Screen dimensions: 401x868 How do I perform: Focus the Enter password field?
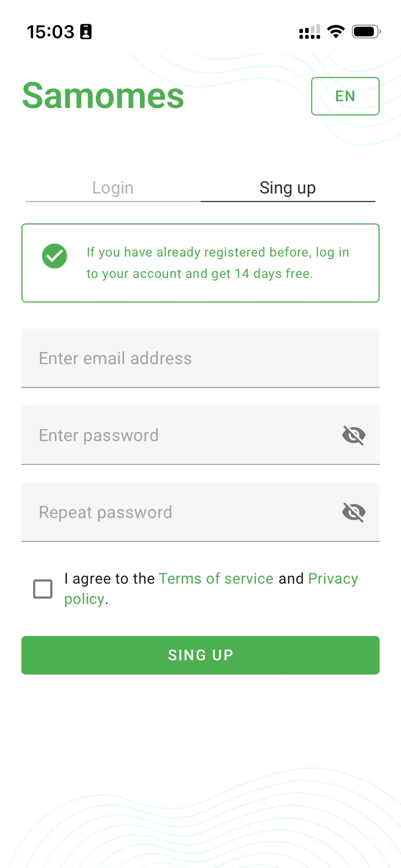point(178,435)
